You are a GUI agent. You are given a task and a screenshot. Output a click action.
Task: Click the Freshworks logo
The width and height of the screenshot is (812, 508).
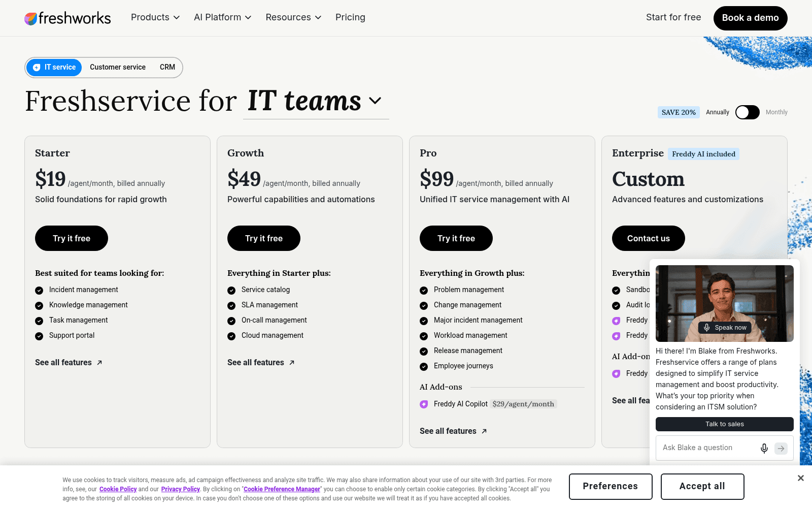click(x=67, y=18)
